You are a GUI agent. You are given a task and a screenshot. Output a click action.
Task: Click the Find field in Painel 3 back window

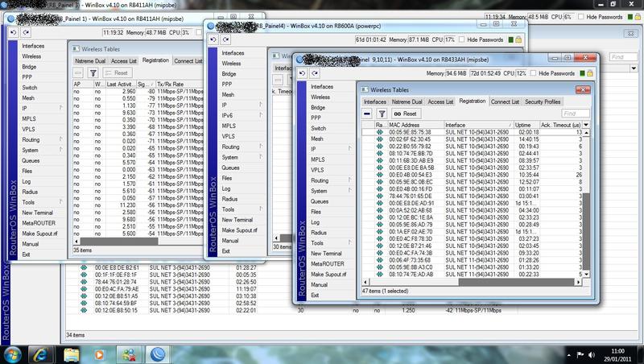point(622,56)
